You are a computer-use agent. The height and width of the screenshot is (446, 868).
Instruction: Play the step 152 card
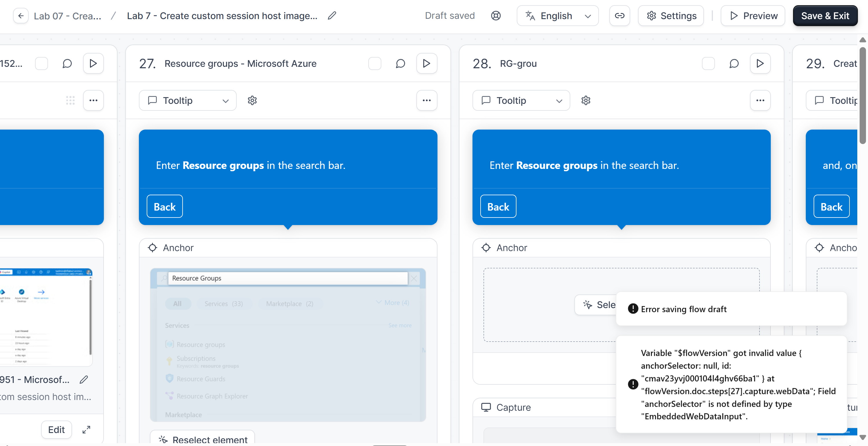[x=93, y=63]
